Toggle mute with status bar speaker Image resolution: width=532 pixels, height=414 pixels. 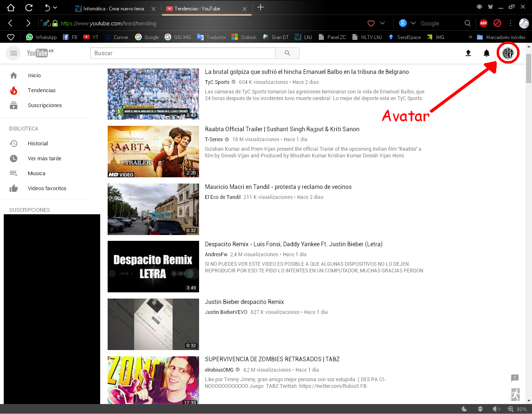[x=496, y=409]
